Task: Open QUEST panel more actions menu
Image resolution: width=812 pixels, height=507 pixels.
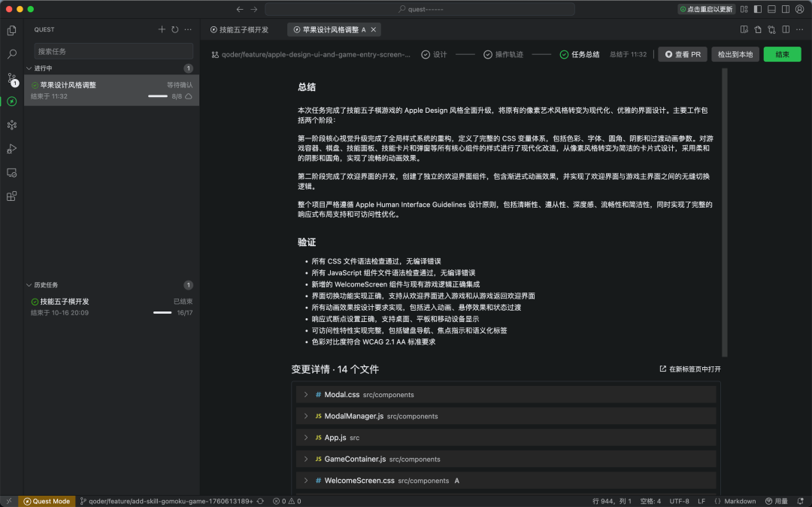Action: point(188,29)
